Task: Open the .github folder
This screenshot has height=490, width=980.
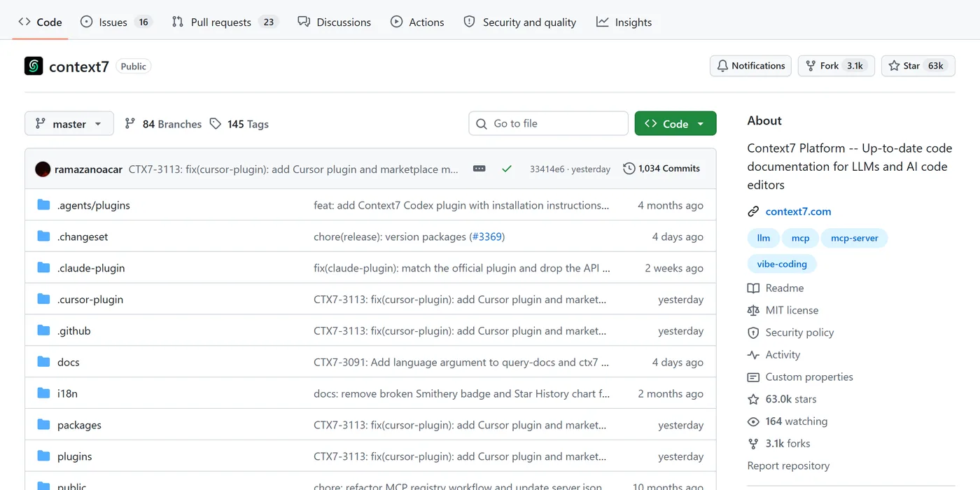Action: point(74,330)
